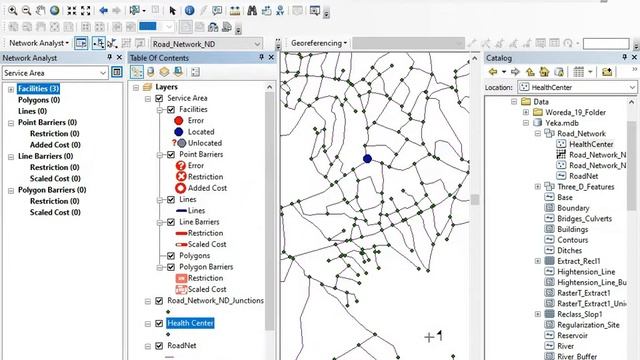The width and height of the screenshot is (640, 360).
Task: Click the Select/Move Network Locations tool
Action: pyautogui.click(x=112, y=43)
